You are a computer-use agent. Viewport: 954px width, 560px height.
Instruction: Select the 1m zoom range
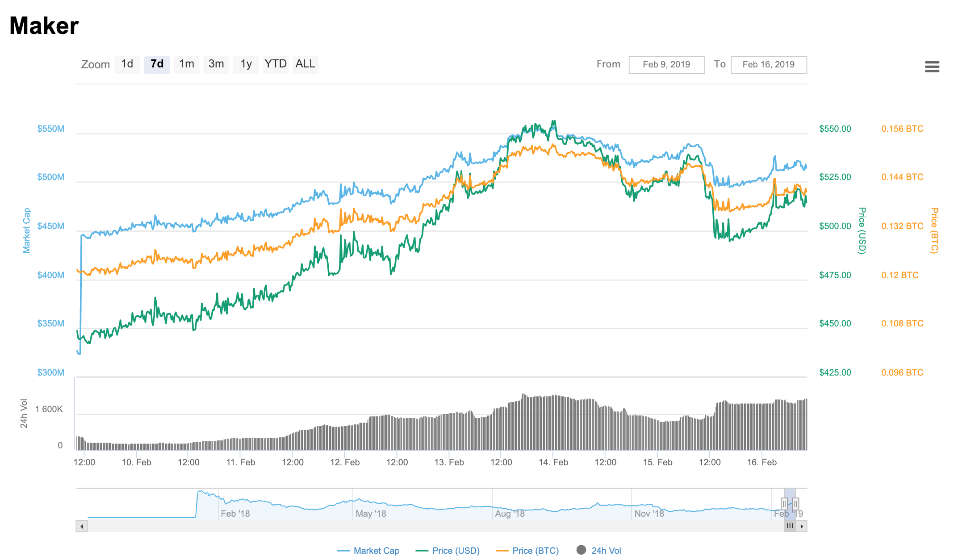point(187,64)
